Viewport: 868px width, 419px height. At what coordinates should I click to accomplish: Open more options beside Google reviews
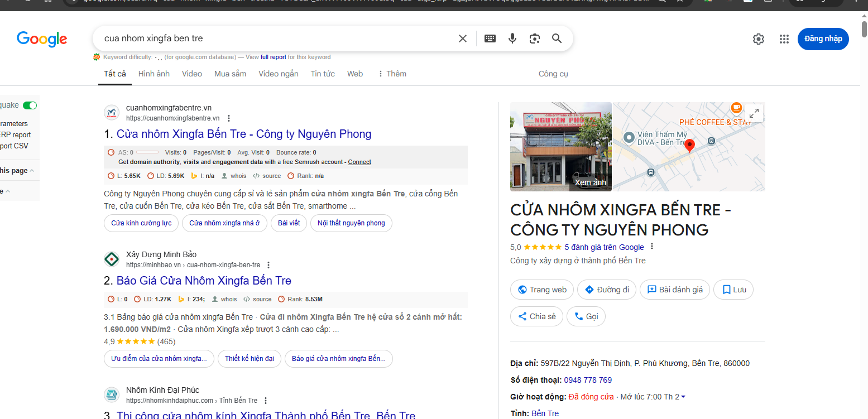tap(651, 247)
